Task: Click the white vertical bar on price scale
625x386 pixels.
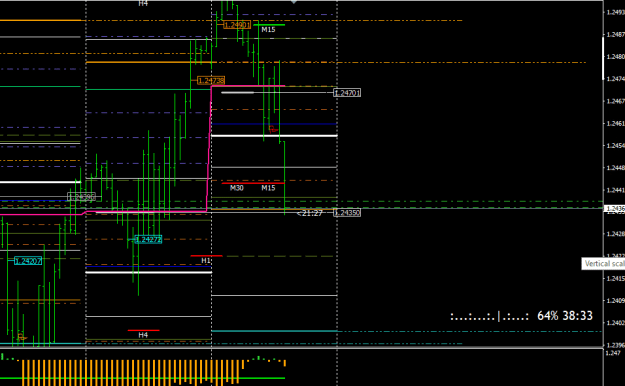Action: (x=603, y=59)
